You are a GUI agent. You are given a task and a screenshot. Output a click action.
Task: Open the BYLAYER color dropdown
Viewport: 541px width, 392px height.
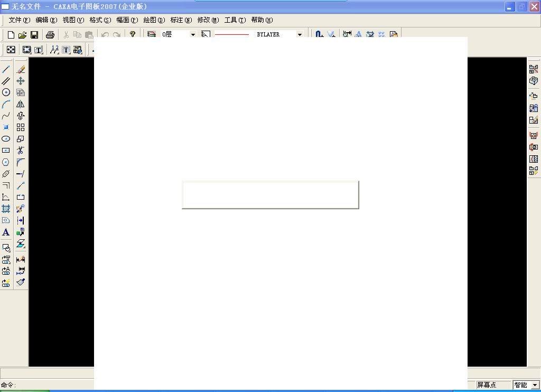[299, 34]
